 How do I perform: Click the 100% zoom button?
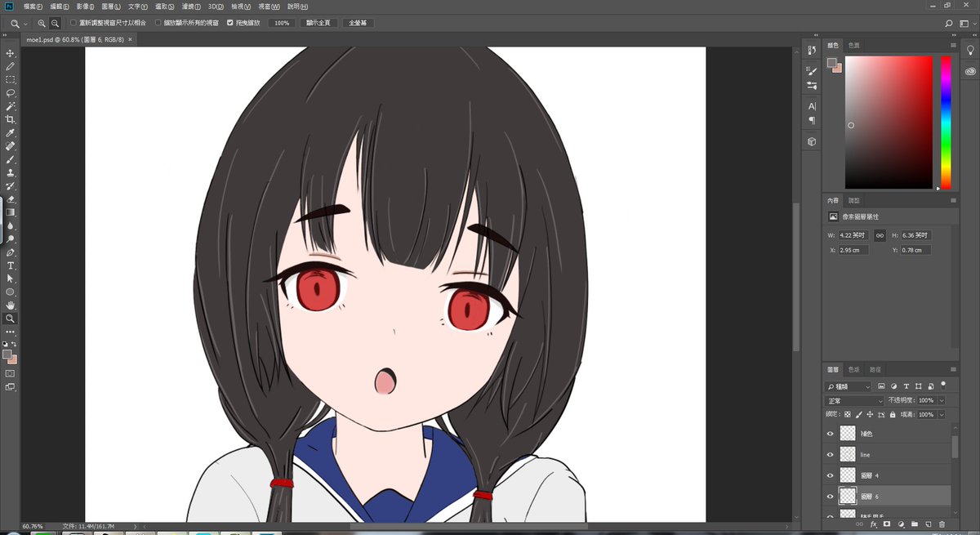coord(282,23)
